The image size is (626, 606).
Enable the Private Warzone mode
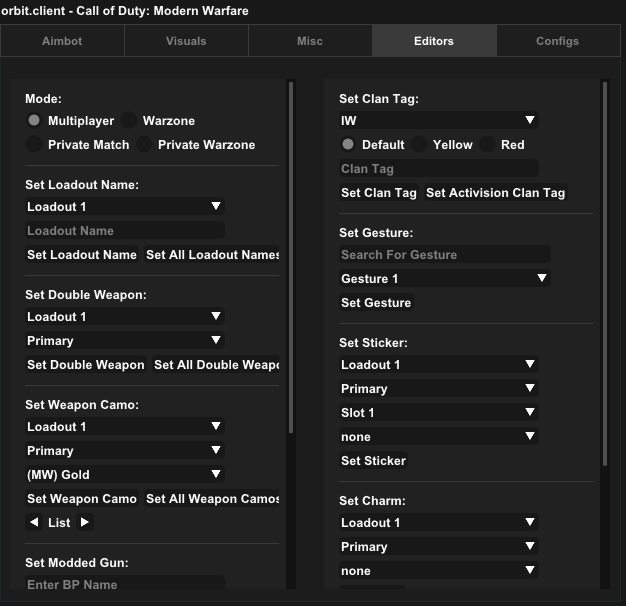click(x=145, y=145)
